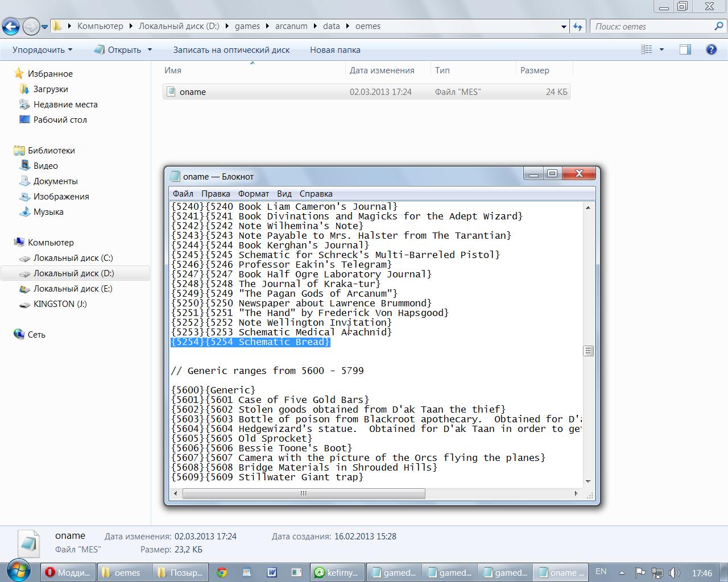The image size is (728, 582).
Task: Open Microsoft Word from the taskbar
Action: click(271, 572)
